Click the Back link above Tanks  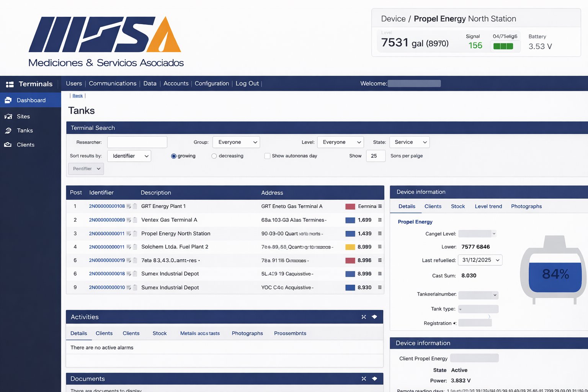(x=77, y=95)
